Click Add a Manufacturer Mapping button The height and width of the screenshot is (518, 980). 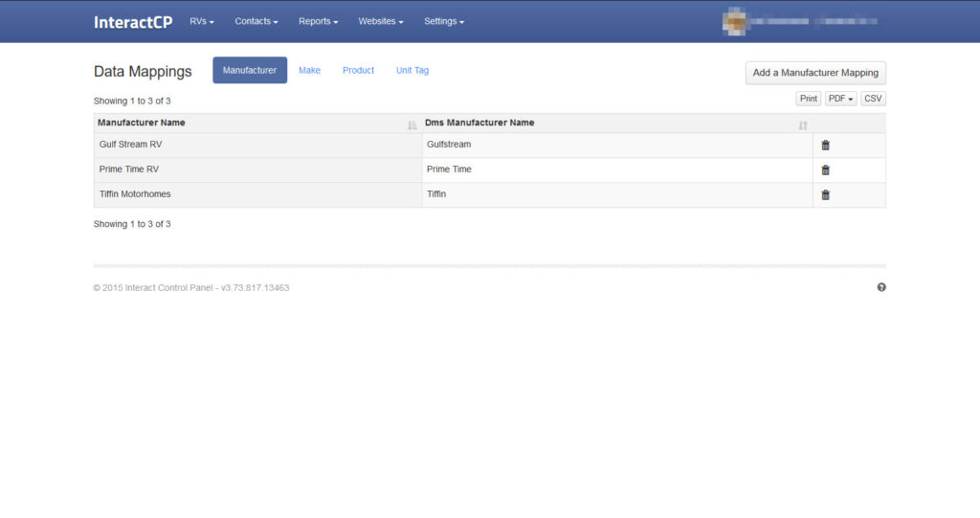click(x=815, y=73)
